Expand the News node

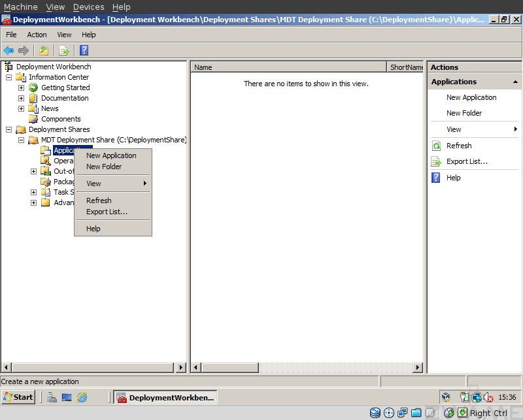(22, 108)
